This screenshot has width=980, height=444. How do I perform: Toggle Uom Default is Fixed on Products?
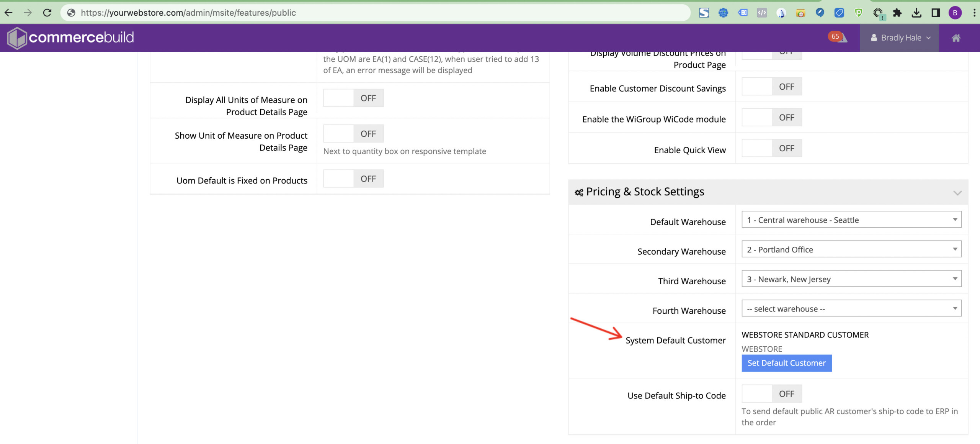point(353,179)
